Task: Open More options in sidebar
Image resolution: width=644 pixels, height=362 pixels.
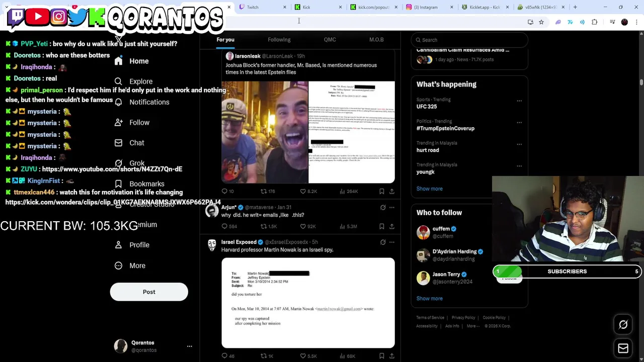Action: (130, 265)
